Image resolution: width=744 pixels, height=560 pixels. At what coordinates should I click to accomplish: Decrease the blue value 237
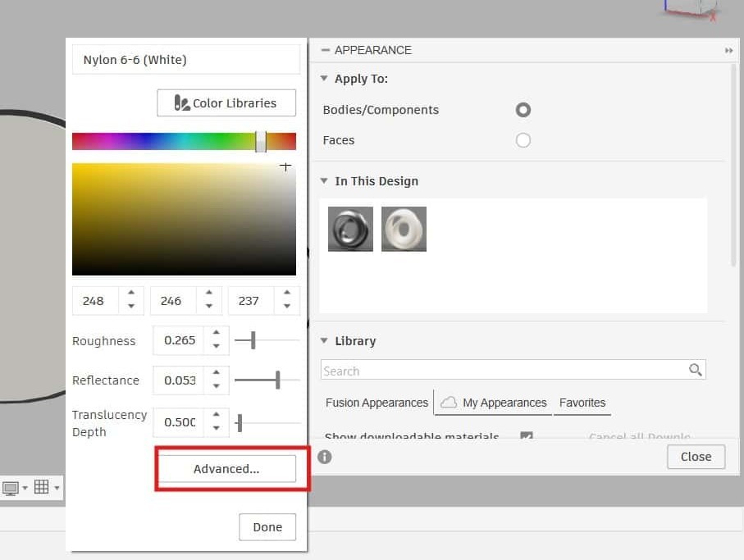point(286,307)
